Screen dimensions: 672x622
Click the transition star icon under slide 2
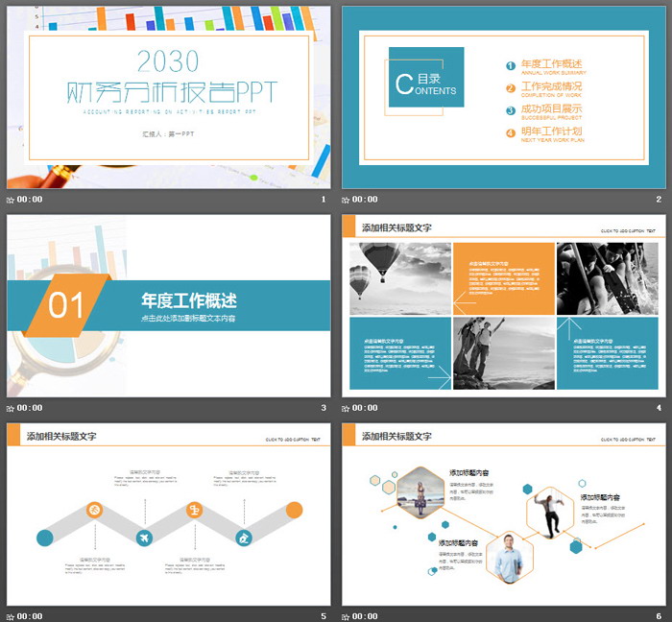pos(347,200)
